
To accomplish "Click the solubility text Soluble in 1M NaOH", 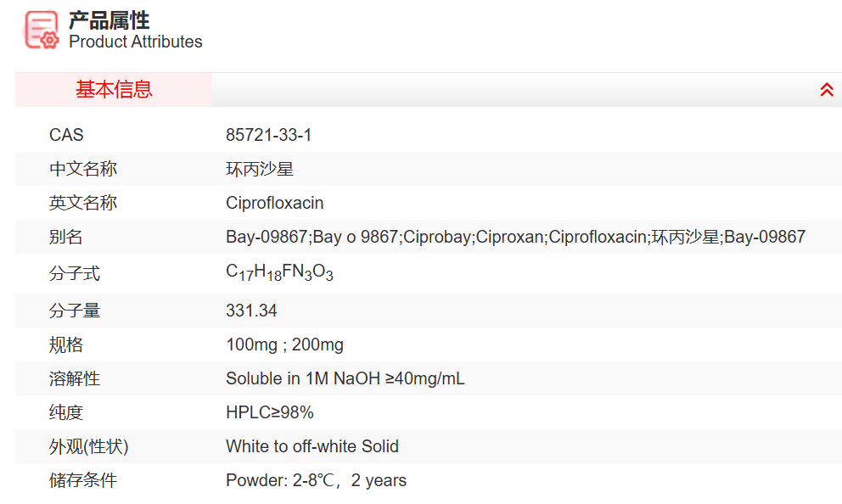I will [345, 378].
